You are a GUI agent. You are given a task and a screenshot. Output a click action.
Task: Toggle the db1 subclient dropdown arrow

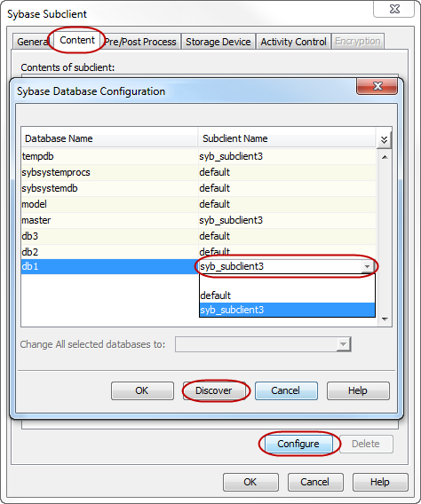tap(368, 266)
